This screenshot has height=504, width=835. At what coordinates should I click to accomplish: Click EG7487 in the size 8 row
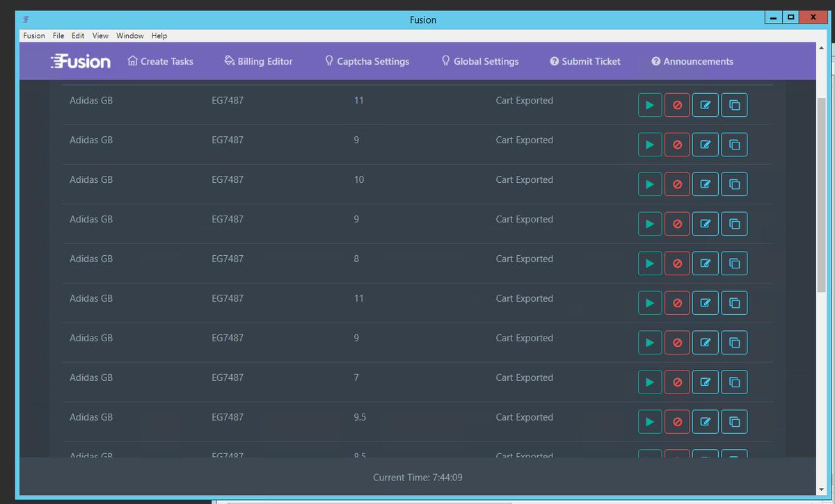228,259
